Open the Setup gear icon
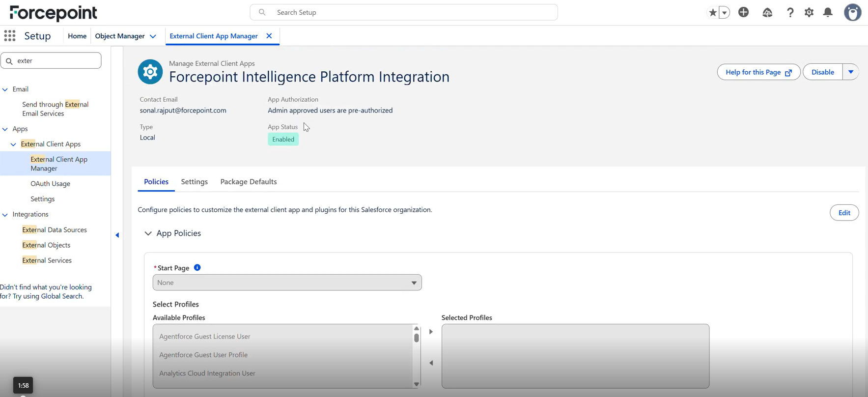This screenshot has height=397, width=868. 809,12
